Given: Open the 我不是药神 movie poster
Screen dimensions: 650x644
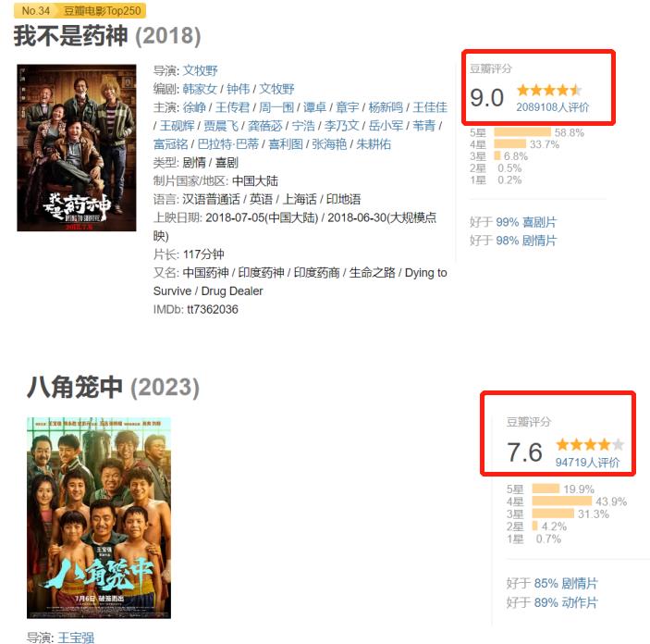Looking at the screenshot, I should click(77, 148).
